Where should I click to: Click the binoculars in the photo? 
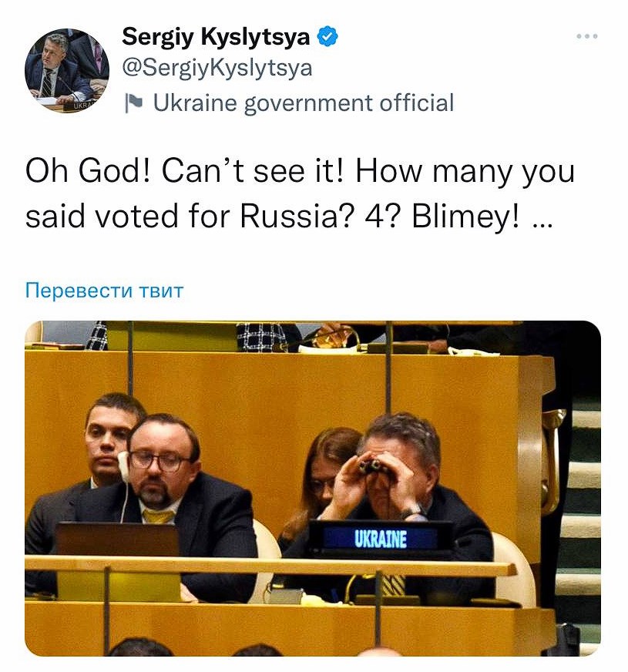click(x=373, y=465)
